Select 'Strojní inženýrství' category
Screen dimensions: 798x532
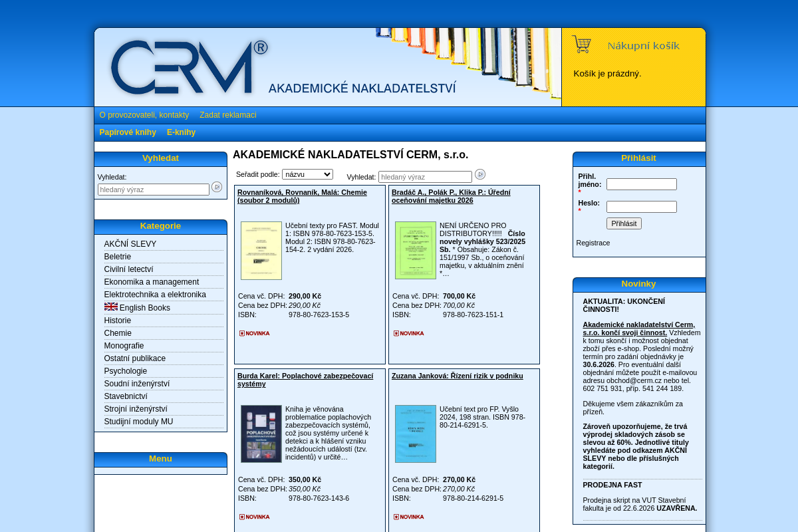click(x=136, y=409)
